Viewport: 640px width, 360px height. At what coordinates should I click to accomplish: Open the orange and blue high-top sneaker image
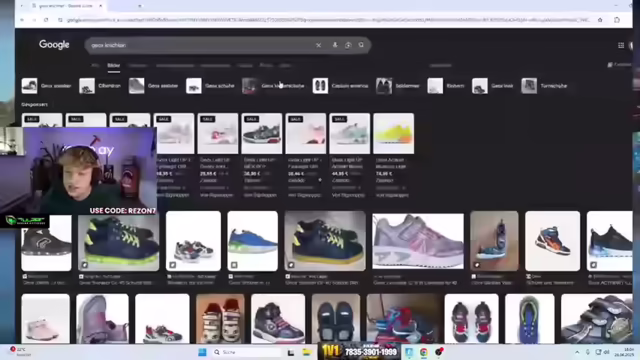(553, 241)
